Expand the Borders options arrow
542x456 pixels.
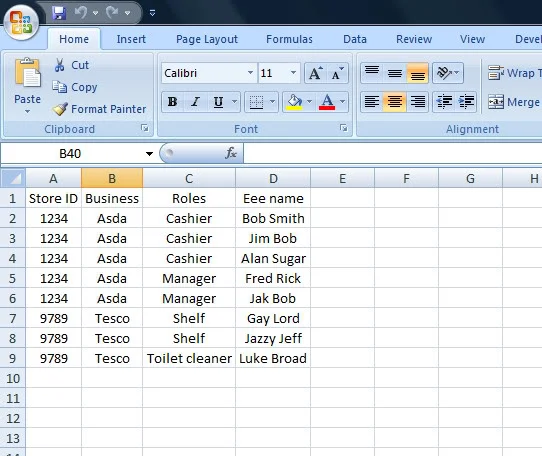(x=272, y=102)
